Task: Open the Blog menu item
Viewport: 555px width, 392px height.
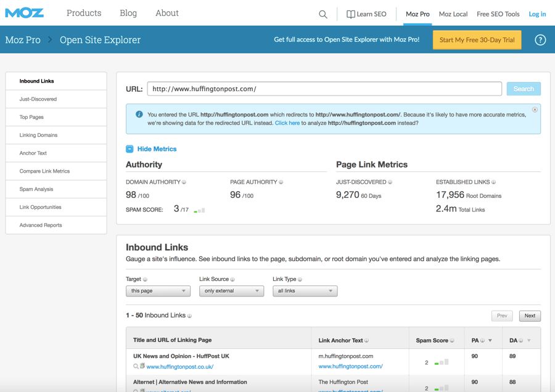Action: (x=128, y=13)
